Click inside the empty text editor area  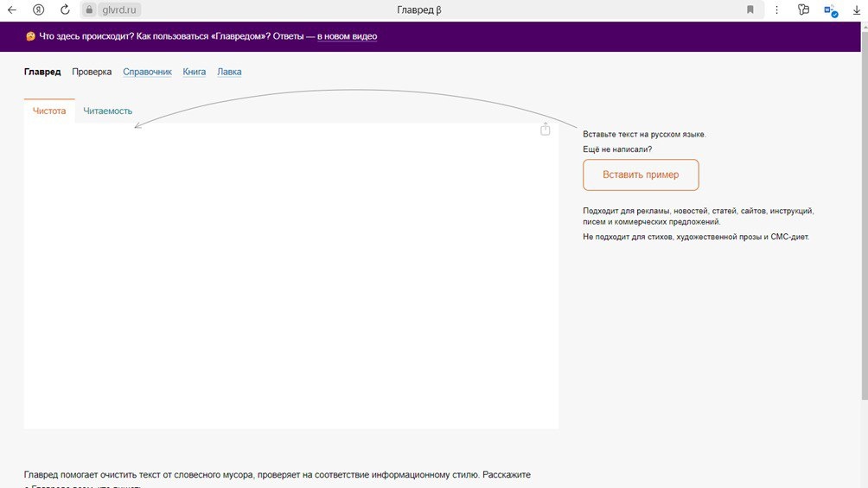[291, 276]
